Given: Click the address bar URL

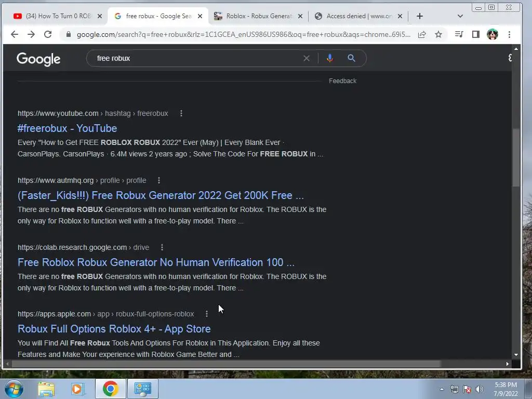Looking at the screenshot, I should pyautogui.click(x=243, y=34).
